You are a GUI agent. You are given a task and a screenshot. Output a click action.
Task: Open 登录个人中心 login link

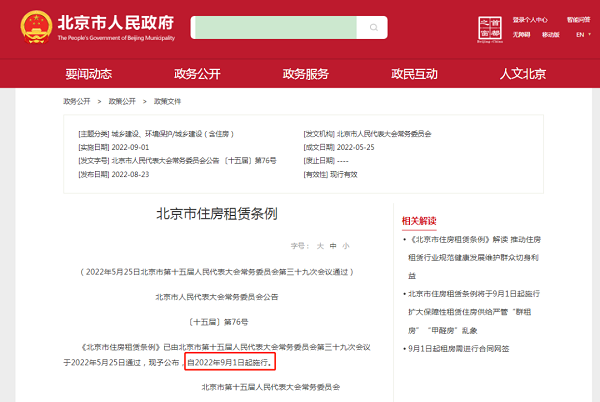click(529, 19)
